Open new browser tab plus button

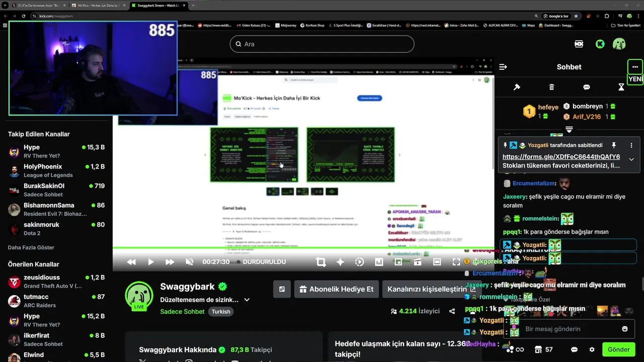point(193,5)
